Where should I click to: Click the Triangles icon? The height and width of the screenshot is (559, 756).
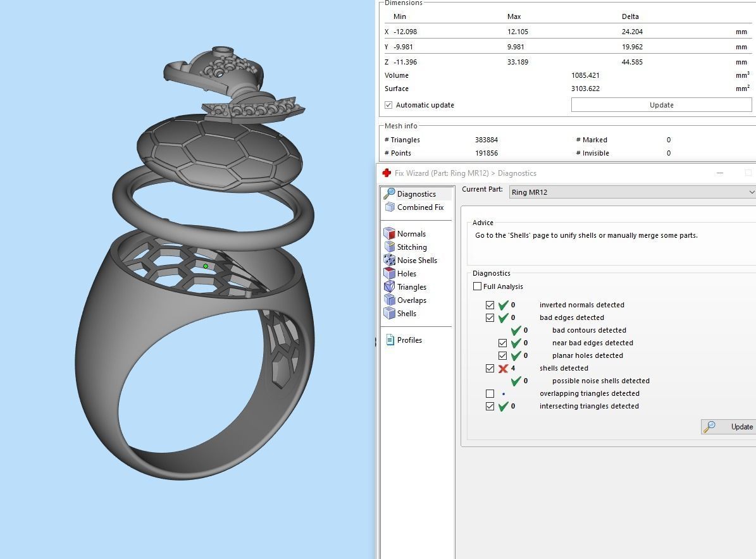[x=389, y=286]
